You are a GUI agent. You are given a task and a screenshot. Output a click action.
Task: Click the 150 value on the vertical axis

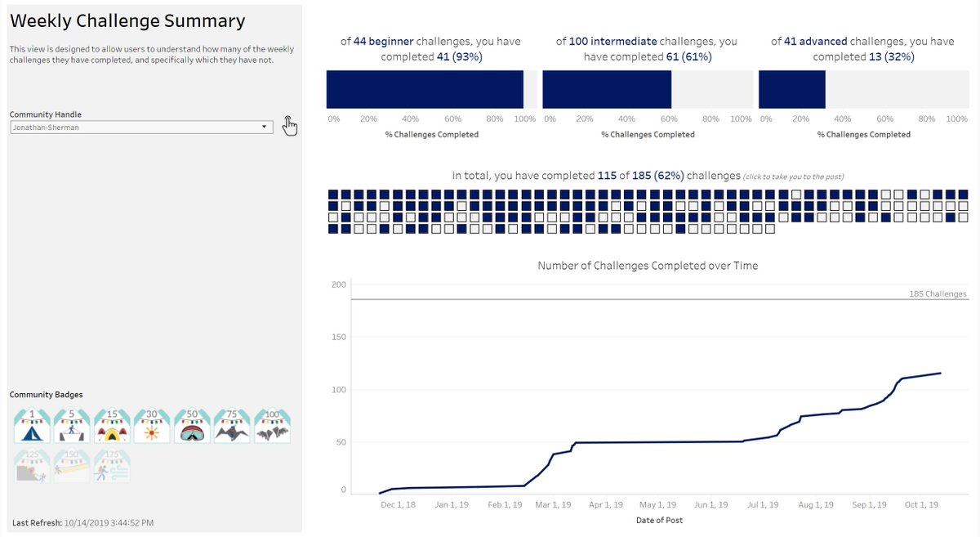tap(339, 337)
